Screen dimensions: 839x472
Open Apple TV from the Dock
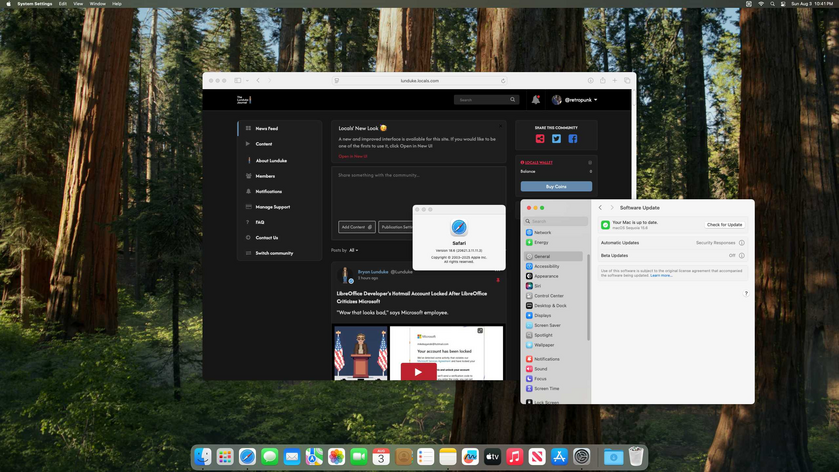(492, 456)
